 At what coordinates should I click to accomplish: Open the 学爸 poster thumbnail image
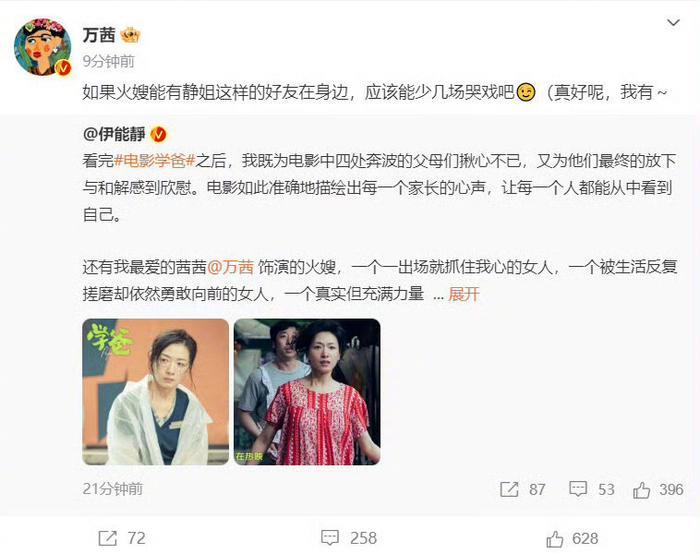156,392
